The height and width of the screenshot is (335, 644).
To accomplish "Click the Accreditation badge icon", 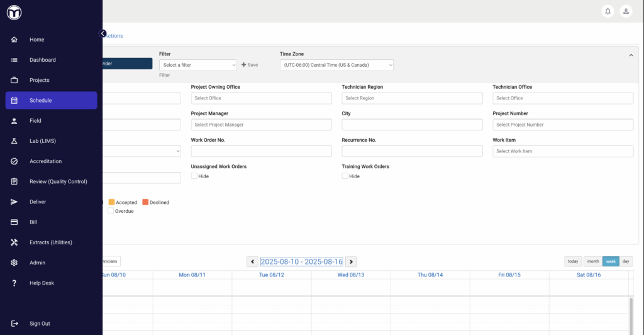I will [14, 161].
